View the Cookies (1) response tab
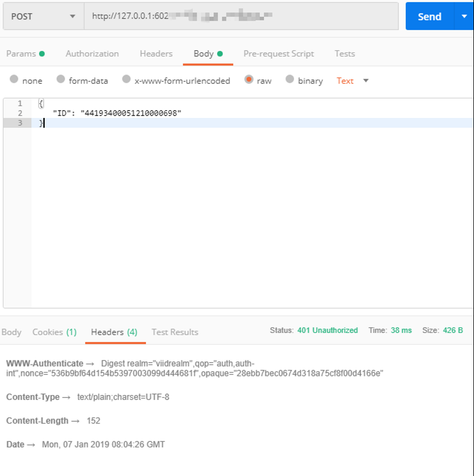Viewport: 474px width, 476px height. [x=54, y=332]
